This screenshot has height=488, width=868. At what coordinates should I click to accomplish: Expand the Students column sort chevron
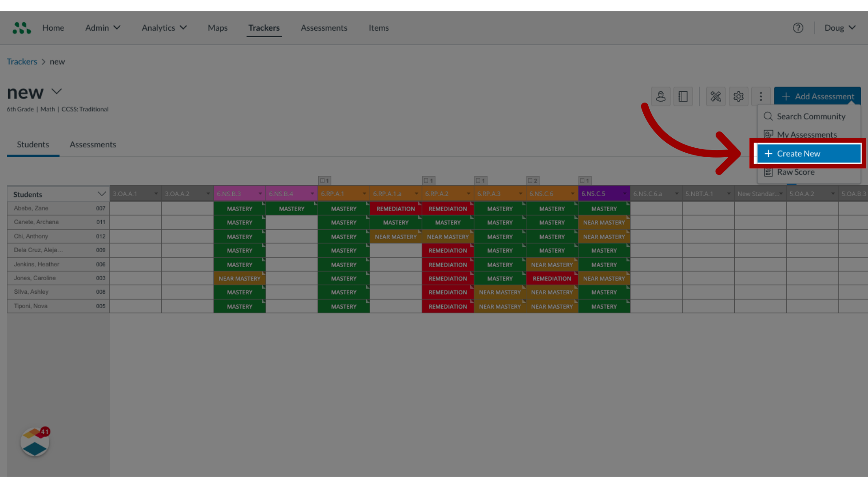101,194
